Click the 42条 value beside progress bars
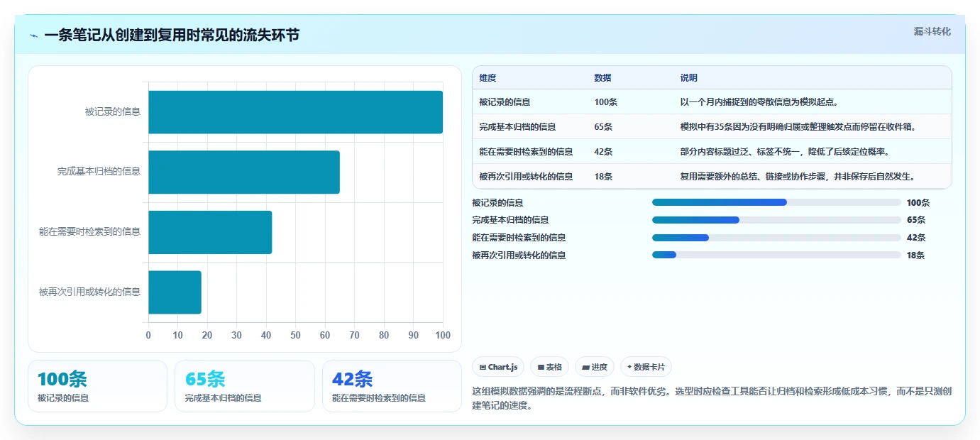980x440 pixels. click(x=916, y=238)
